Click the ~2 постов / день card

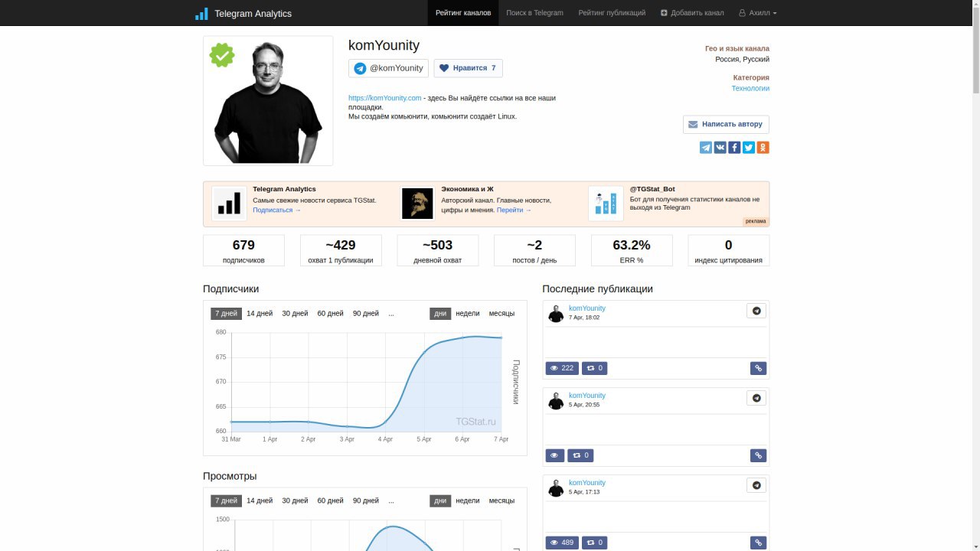[534, 250]
